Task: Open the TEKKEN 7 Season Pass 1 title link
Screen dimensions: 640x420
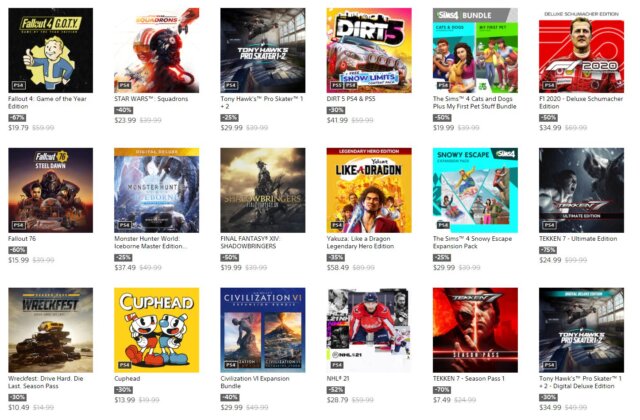Action: point(469,378)
